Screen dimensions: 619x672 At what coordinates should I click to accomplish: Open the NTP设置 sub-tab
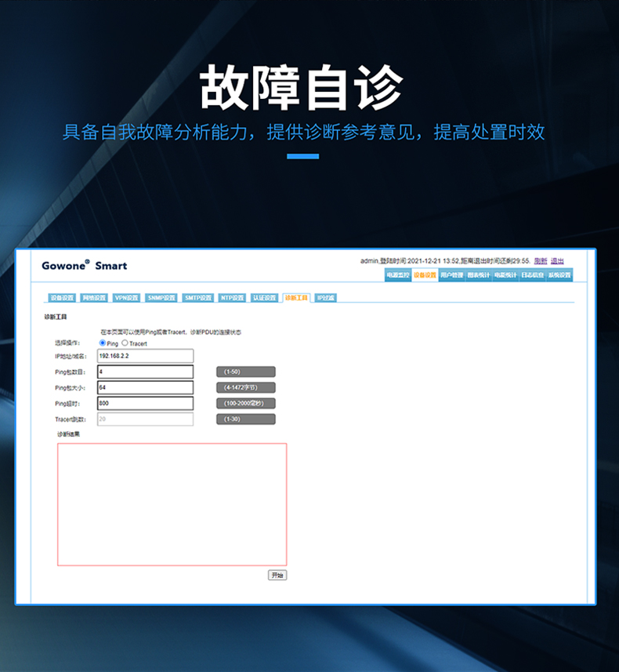(x=233, y=298)
